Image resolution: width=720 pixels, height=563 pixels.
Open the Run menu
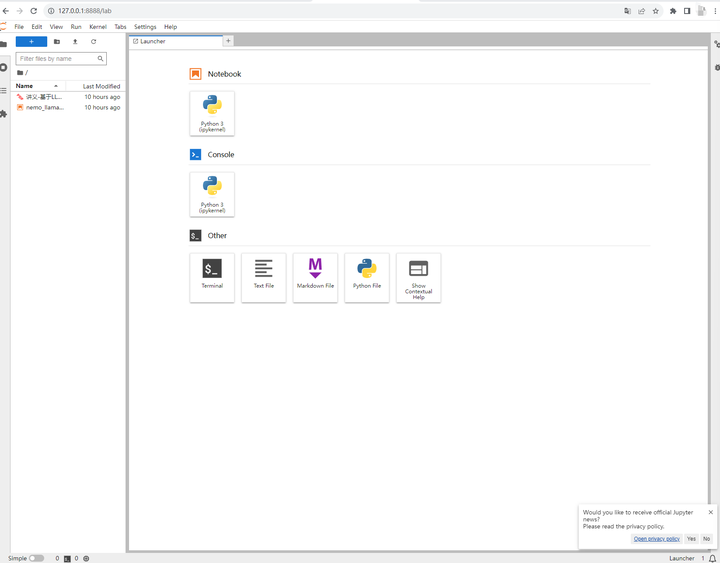[76, 27]
